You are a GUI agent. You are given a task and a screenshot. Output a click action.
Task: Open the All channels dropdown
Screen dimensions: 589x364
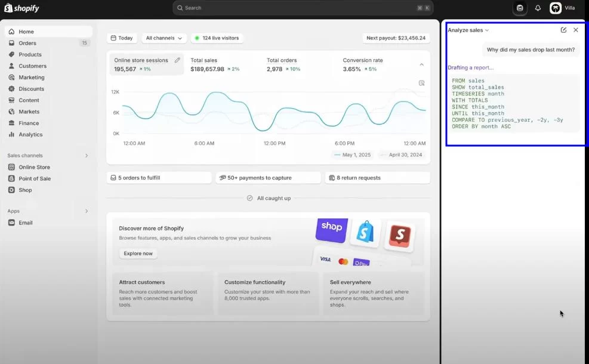(164, 38)
